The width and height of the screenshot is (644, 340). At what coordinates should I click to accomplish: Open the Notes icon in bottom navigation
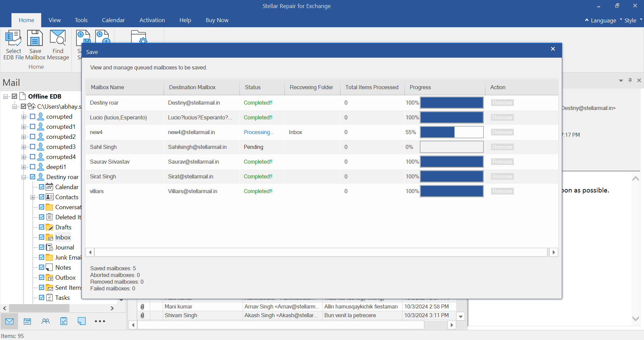(82, 321)
